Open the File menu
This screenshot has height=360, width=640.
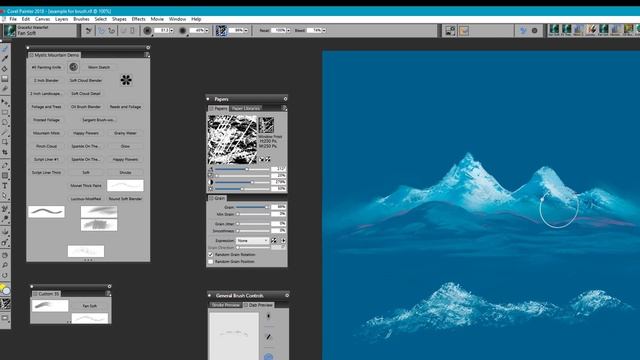click(13, 19)
